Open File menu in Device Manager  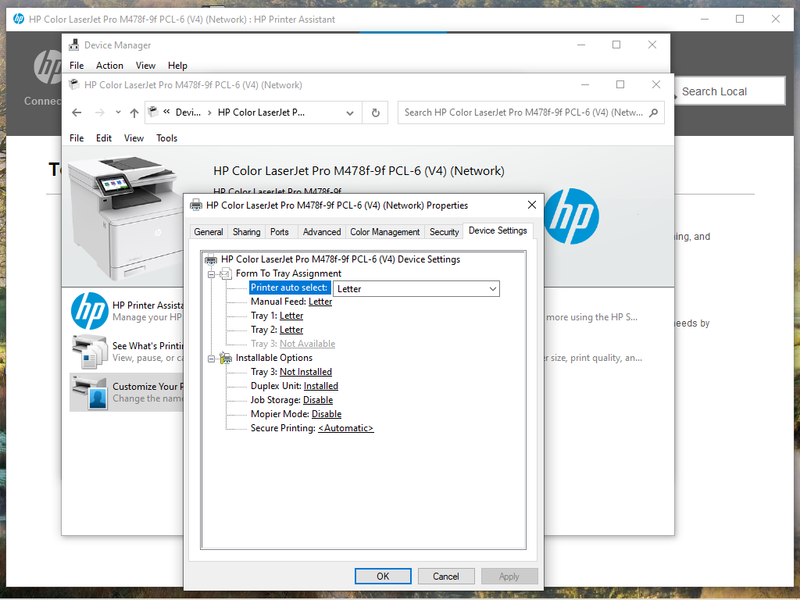coord(77,66)
